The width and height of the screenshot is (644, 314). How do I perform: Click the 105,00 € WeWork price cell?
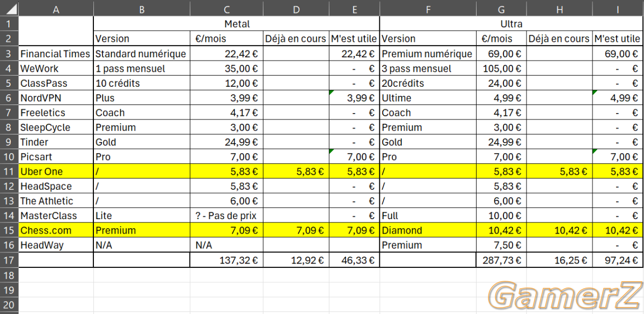pyautogui.click(x=501, y=69)
